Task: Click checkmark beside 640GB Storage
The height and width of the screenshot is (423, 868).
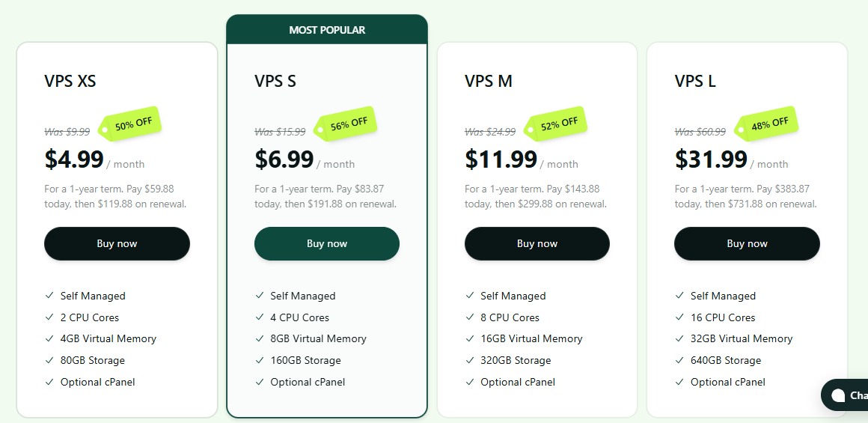Action: (679, 360)
